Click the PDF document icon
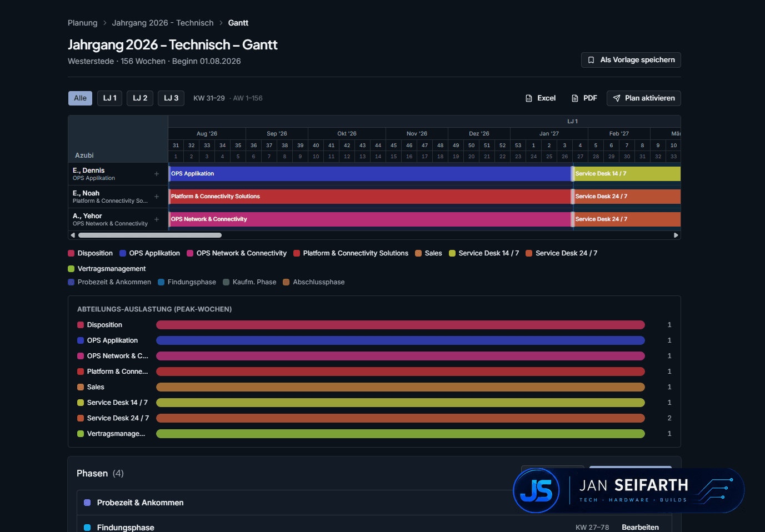This screenshot has height=532, width=765. pyautogui.click(x=575, y=98)
